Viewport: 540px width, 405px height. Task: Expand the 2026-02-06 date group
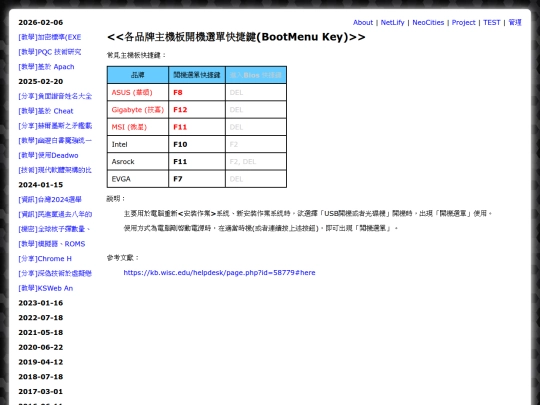click(x=41, y=23)
